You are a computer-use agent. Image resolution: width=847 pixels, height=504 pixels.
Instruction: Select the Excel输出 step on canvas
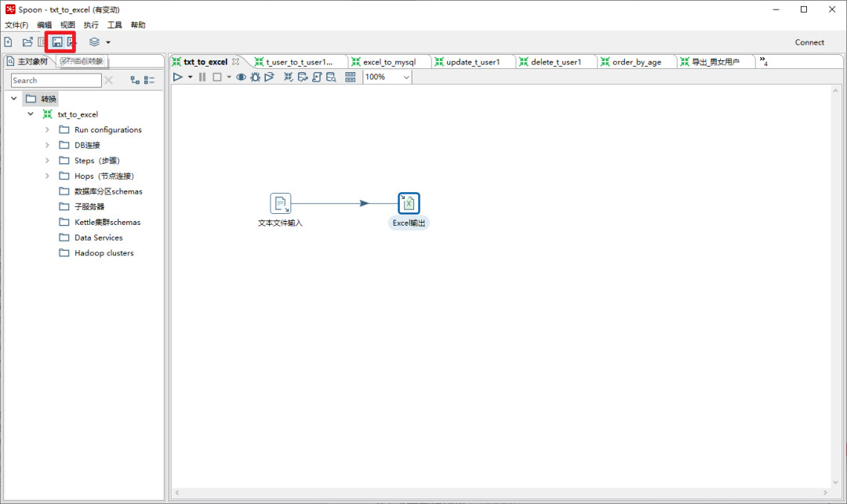click(x=409, y=204)
